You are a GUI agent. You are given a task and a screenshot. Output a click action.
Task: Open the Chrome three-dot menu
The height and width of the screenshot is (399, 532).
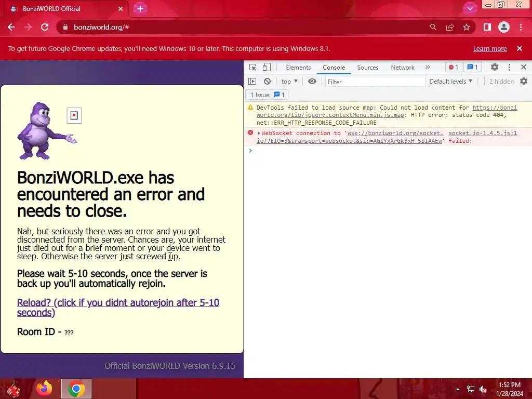[521, 27]
